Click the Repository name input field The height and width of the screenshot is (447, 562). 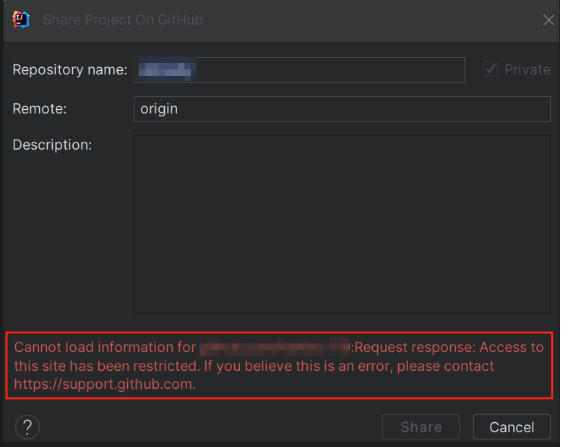click(x=299, y=70)
